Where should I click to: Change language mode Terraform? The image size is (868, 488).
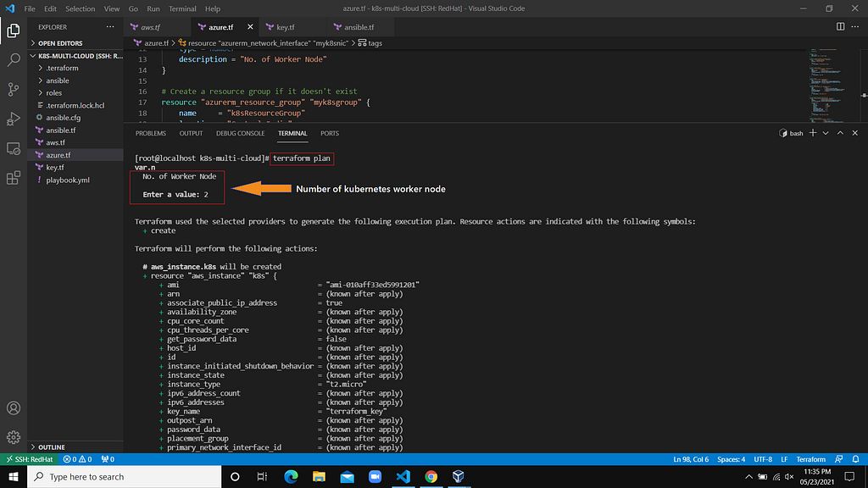pyautogui.click(x=810, y=459)
